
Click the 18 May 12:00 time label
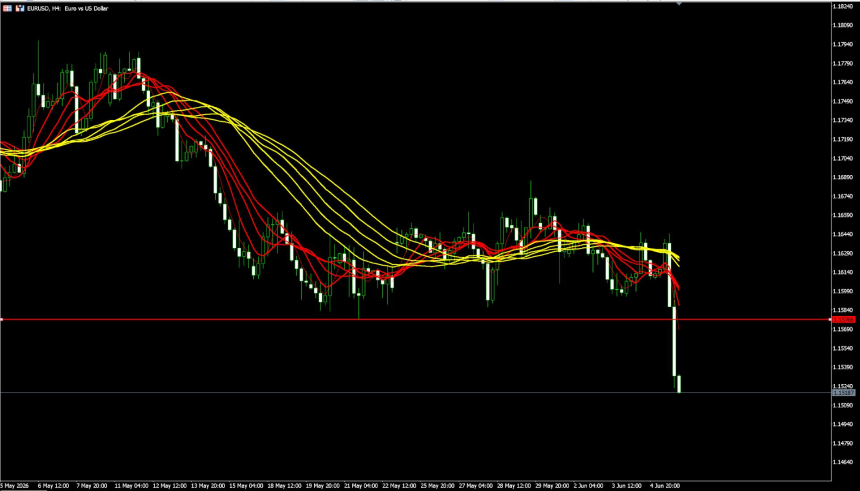click(x=284, y=486)
